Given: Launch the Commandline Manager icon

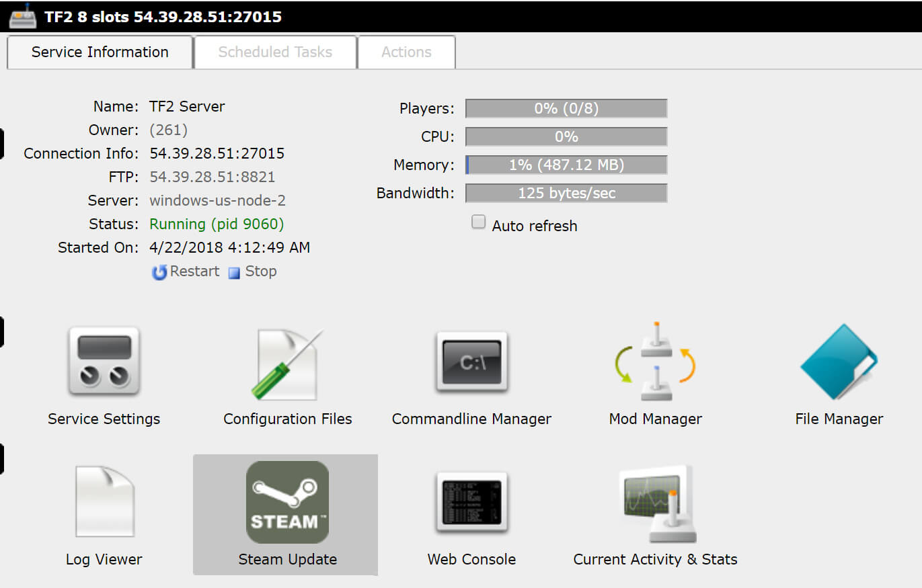Looking at the screenshot, I should click(x=471, y=362).
